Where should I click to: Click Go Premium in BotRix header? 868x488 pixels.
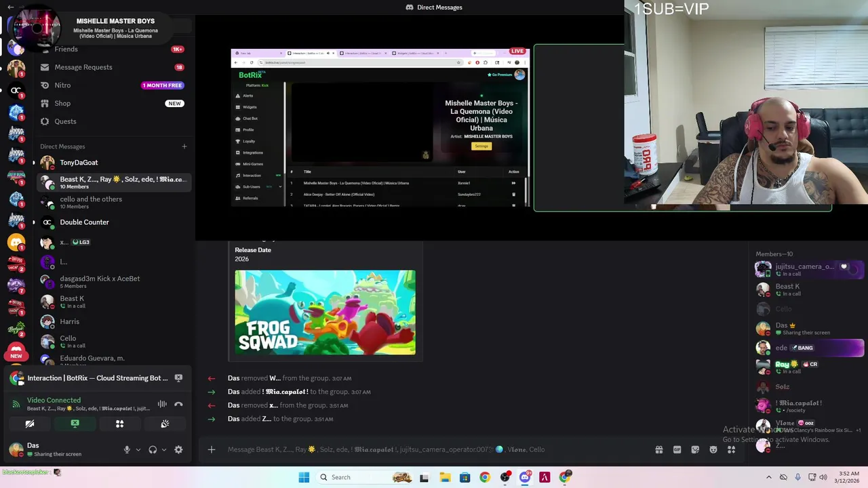[x=500, y=75]
